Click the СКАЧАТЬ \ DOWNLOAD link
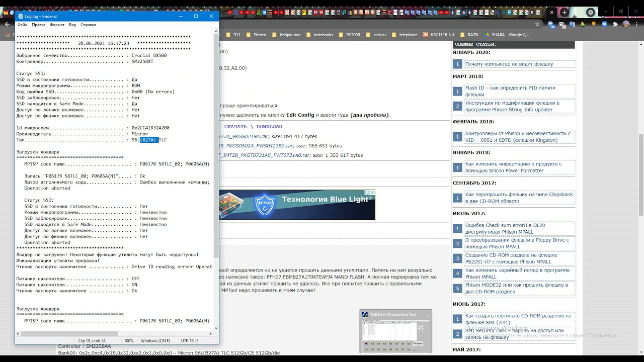Viewport: 644px width, 362px height. (x=253, y=127)
